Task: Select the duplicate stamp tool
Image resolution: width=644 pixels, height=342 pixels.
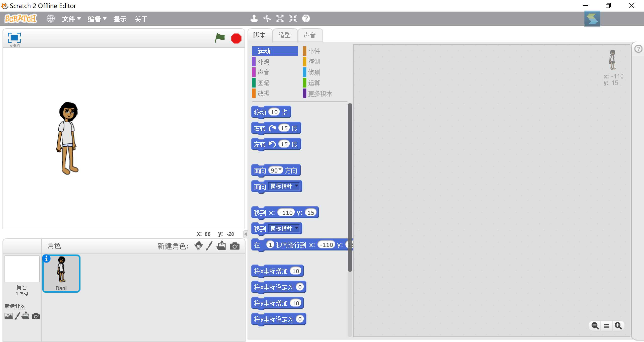Action: (254, 18)
